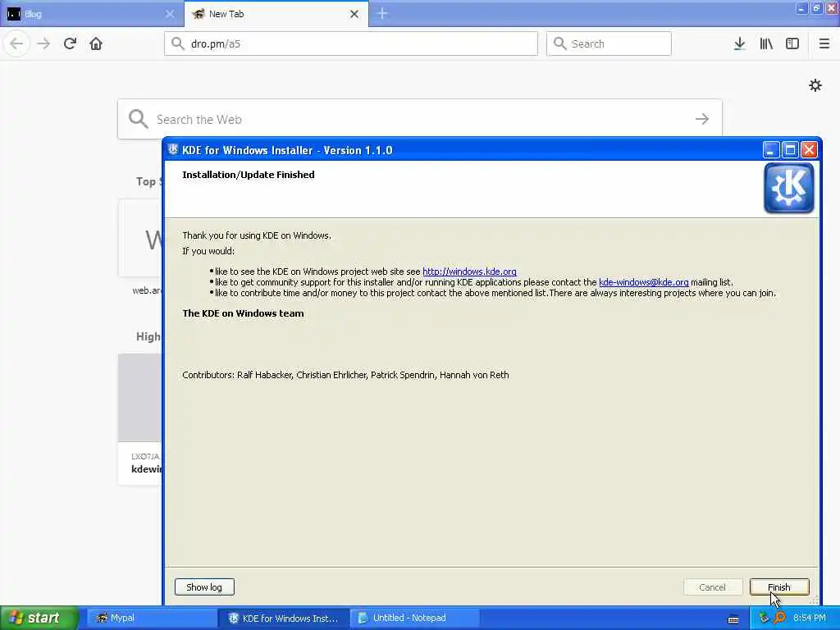Image resolution: width=840 pixels, height=630 pixels.
Task: Click The KDE on Windows team text
Action: coord(243,313)
